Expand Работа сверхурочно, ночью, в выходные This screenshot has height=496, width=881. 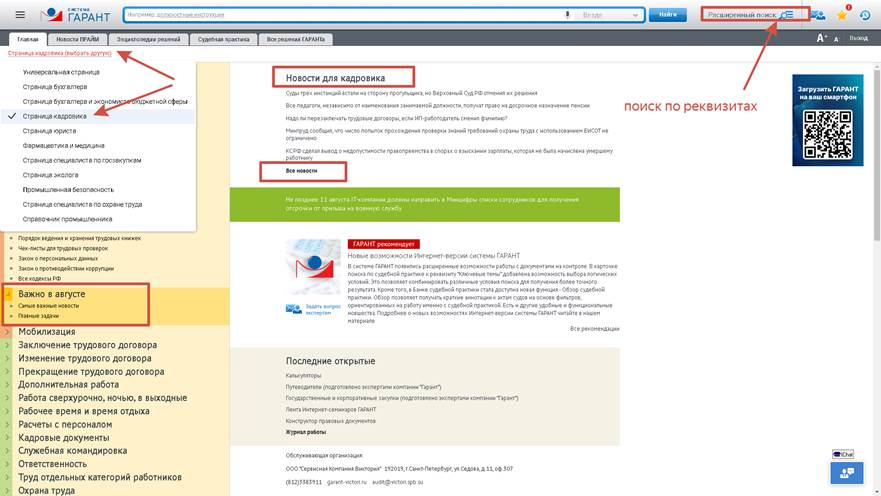103,398
